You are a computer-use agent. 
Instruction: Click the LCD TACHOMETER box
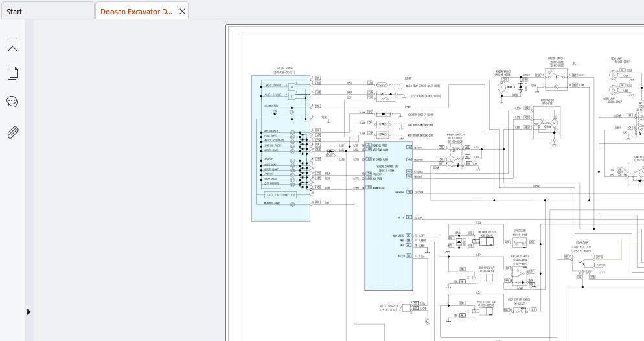(281, 194)
